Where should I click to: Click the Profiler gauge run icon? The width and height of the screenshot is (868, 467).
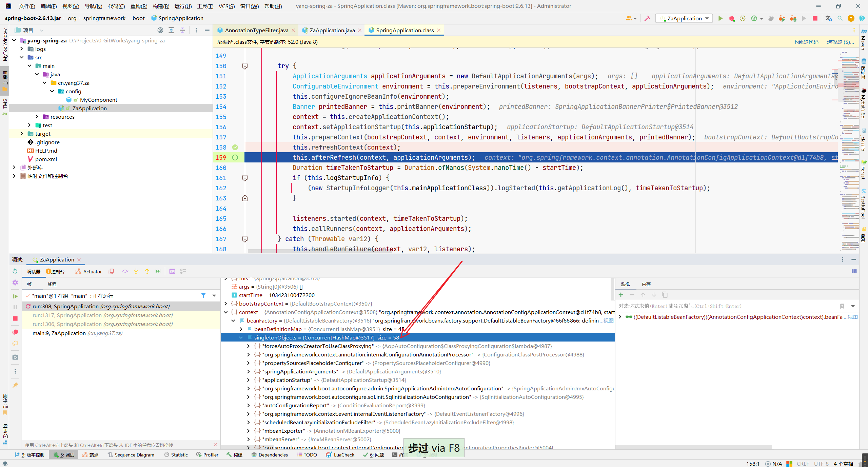(x=754, y=18)
